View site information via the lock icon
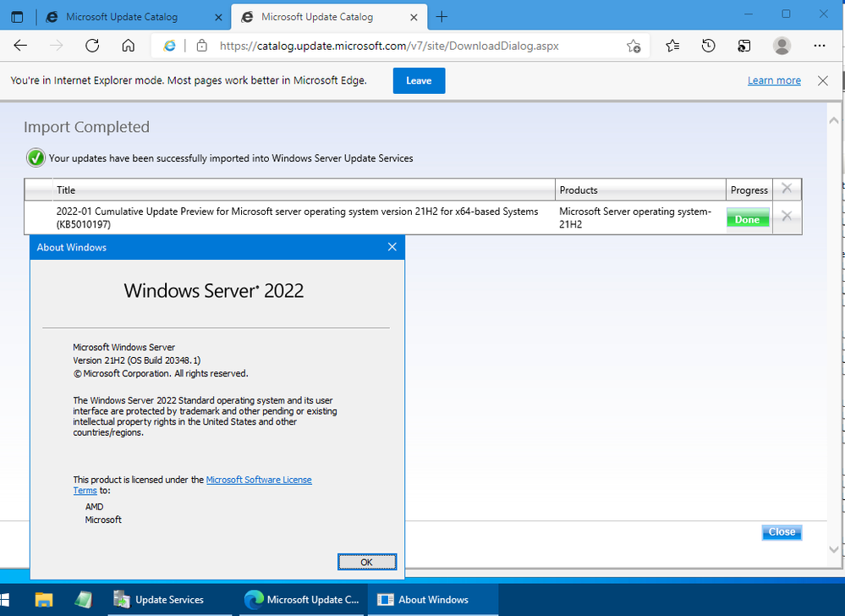 click(201, 46)
